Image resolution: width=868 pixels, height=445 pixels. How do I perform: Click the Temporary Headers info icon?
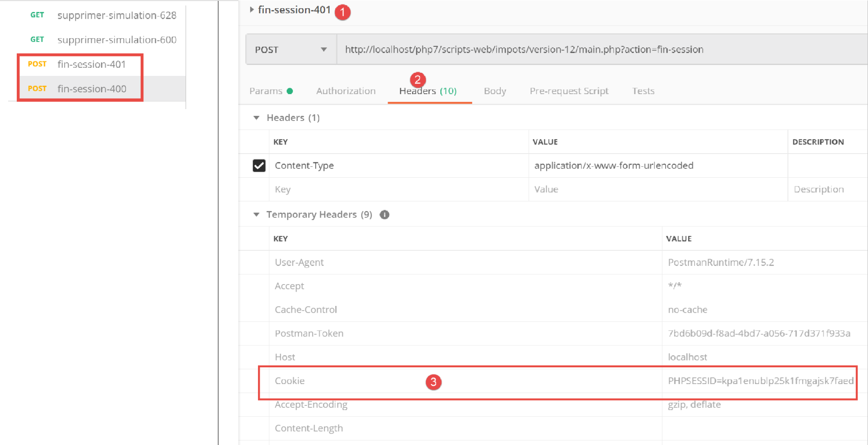point(384,215)
